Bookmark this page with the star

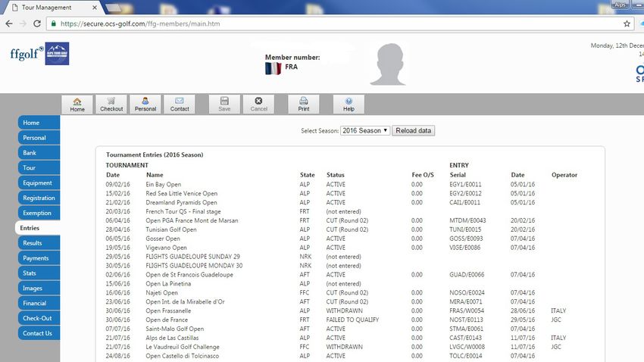click(x=627, y=23)
